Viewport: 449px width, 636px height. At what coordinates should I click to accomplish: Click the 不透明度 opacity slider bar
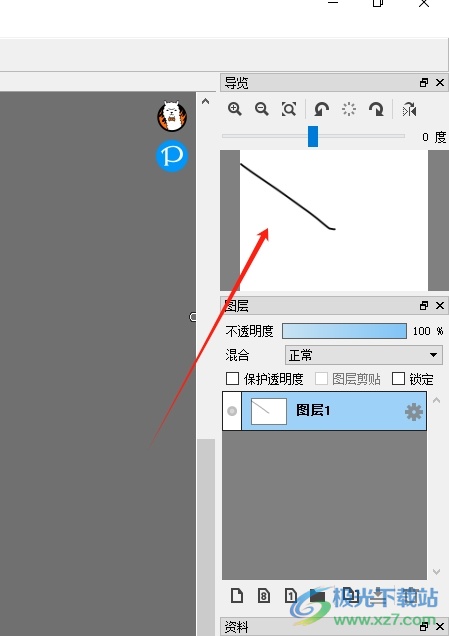[x=344, y=331]
